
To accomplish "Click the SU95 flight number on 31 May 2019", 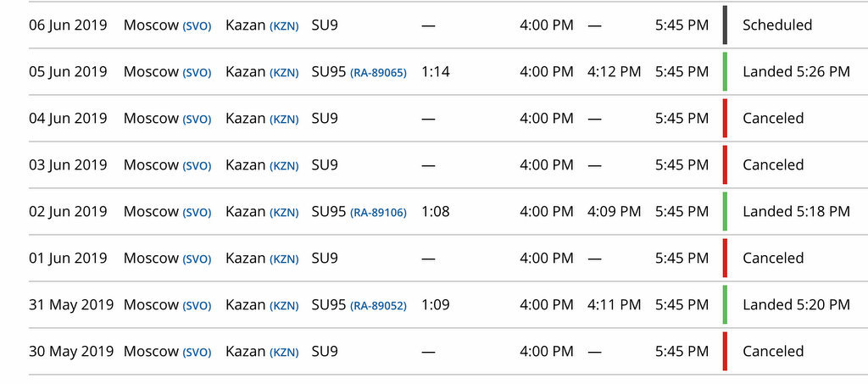I will pos(329,304).
